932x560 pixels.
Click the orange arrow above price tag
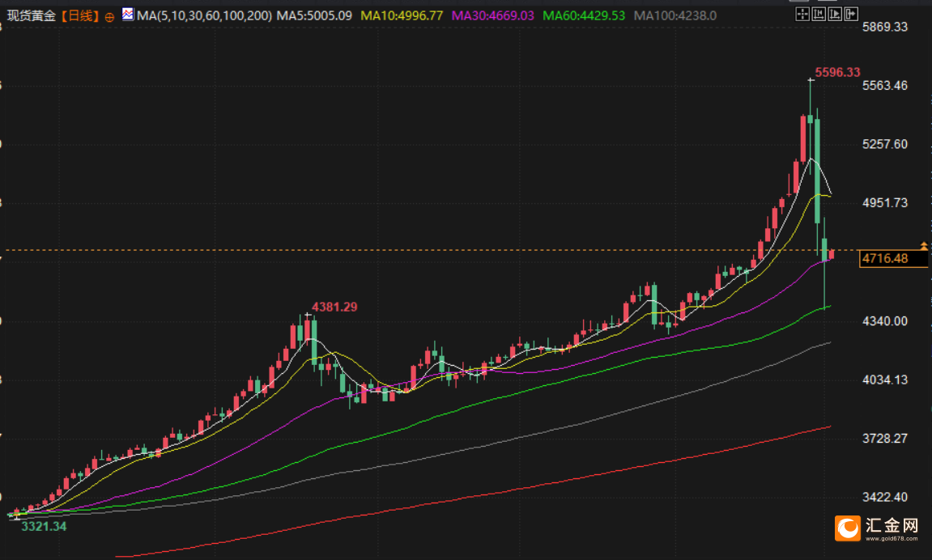click(924, 245)
